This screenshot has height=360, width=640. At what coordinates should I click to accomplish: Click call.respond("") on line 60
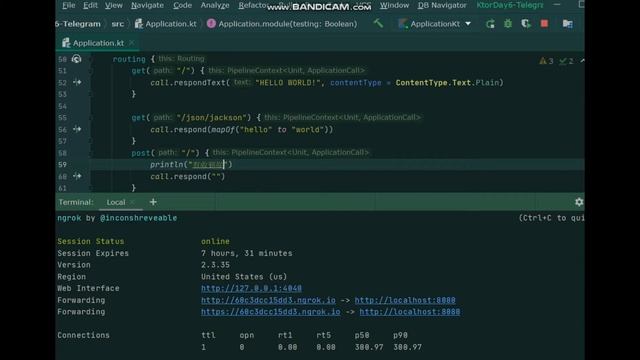click(188, 176)
